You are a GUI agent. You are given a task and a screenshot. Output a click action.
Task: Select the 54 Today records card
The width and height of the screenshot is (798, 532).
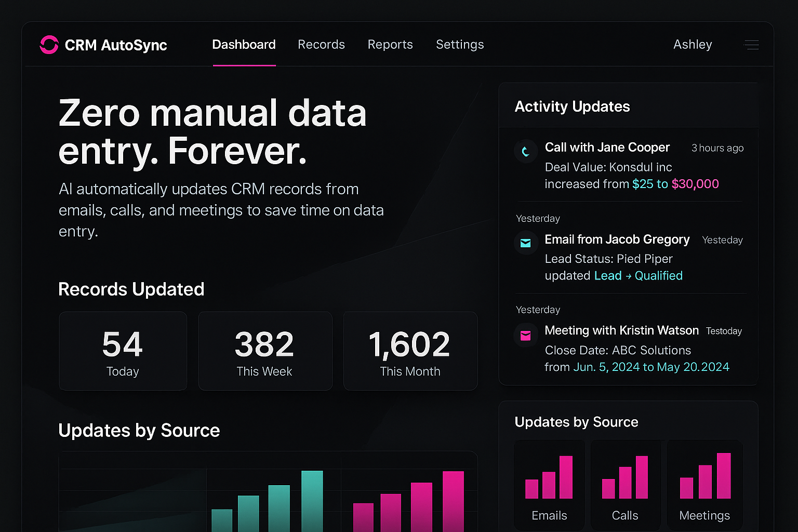(123, 351)
